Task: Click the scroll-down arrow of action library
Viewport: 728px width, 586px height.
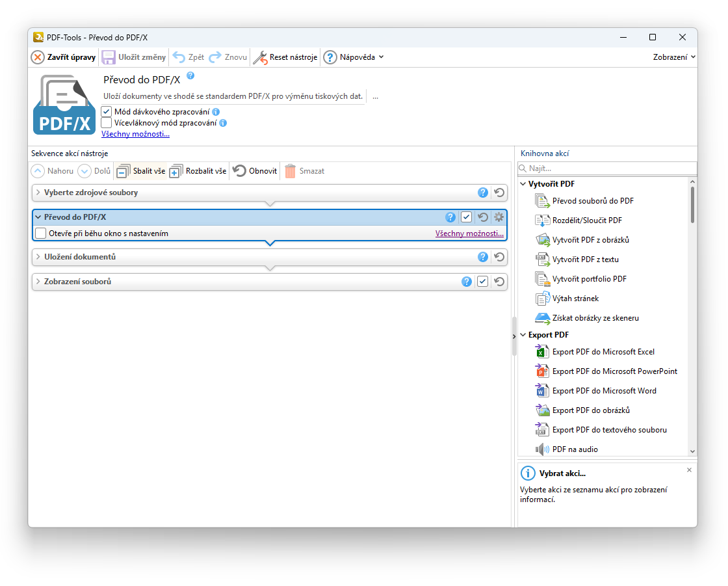Action: click(692, 451)
